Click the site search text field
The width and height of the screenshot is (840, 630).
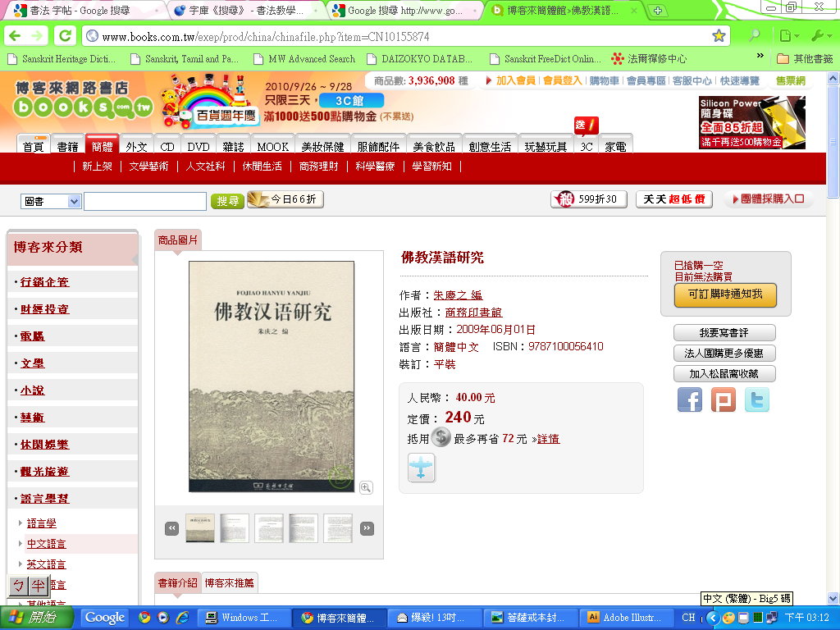(x=145, y=201)
